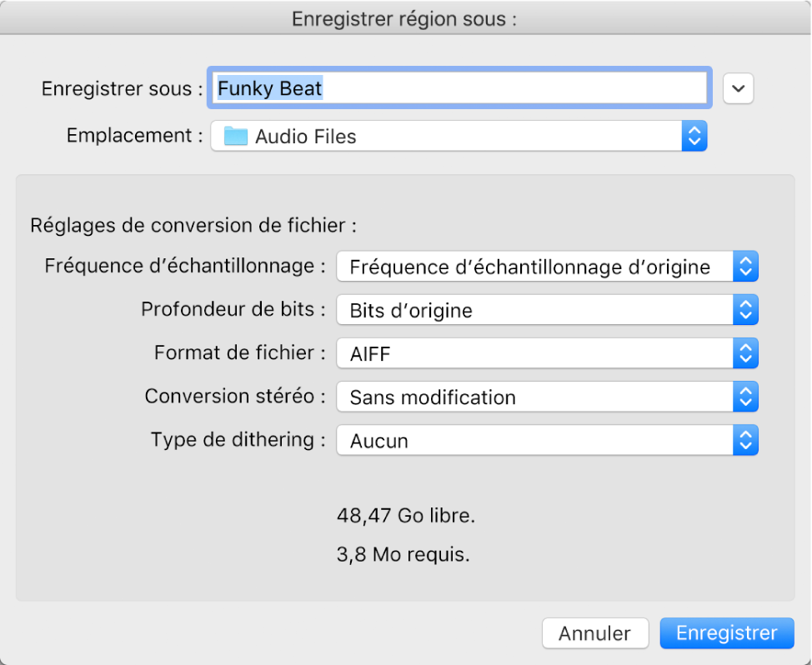This screenshot has width=812, height=665.
Task: Click the '48,47 Go libre' free space text
Action: [406, 516]
